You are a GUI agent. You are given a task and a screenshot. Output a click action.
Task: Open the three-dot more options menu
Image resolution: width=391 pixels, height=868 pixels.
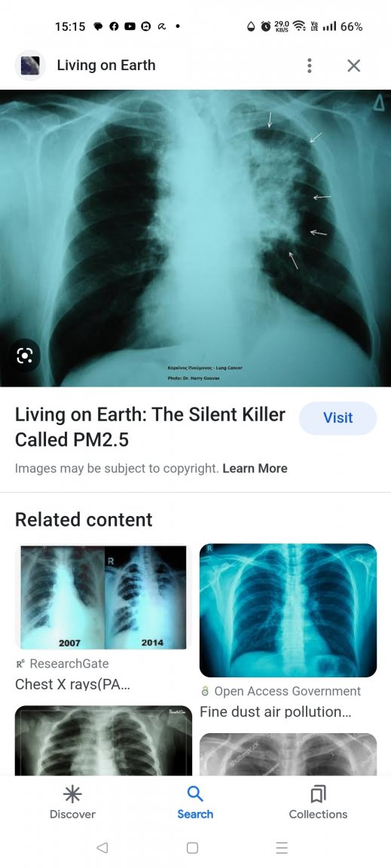coord(309,66)
